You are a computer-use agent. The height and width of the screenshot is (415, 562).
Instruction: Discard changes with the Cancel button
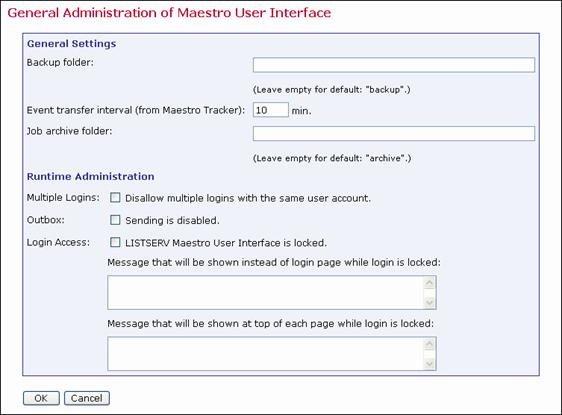click(87, 398)
